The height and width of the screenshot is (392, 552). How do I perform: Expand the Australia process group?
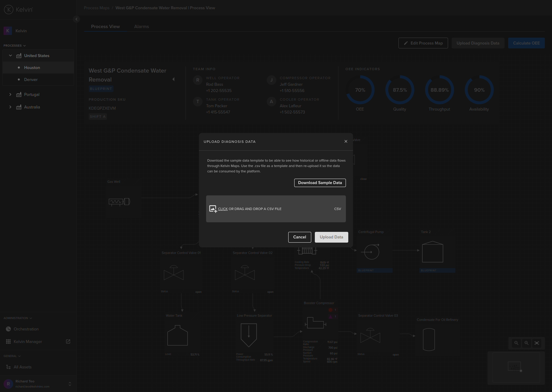coord(10,107)
